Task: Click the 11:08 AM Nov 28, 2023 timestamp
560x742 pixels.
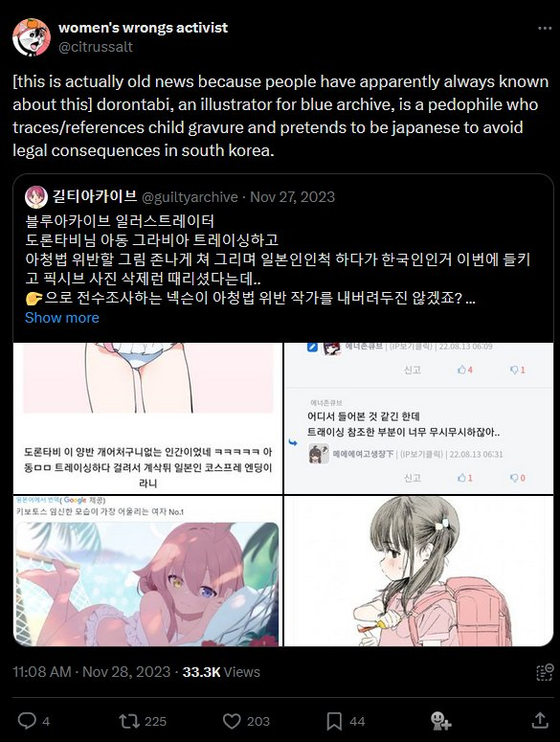Action: tap(91, 672)
